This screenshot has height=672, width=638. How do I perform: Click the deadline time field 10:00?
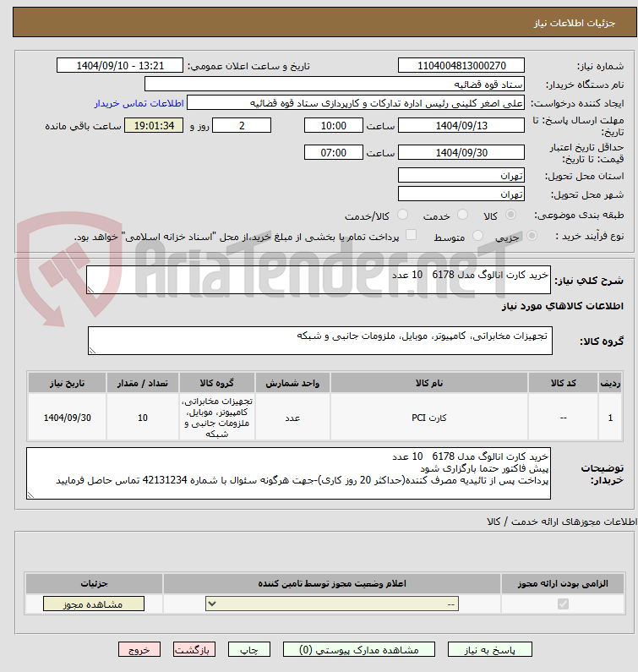pos(333,126)
